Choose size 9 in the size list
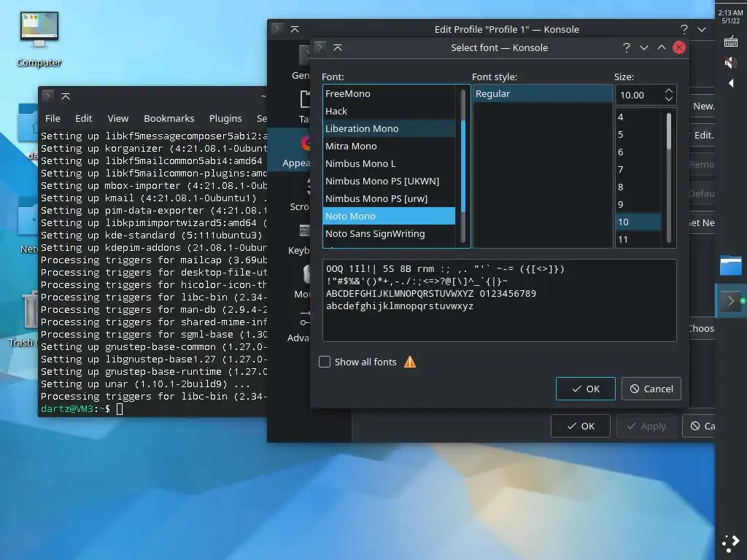Viewport: 747px width, 560px height. point(638,205)
